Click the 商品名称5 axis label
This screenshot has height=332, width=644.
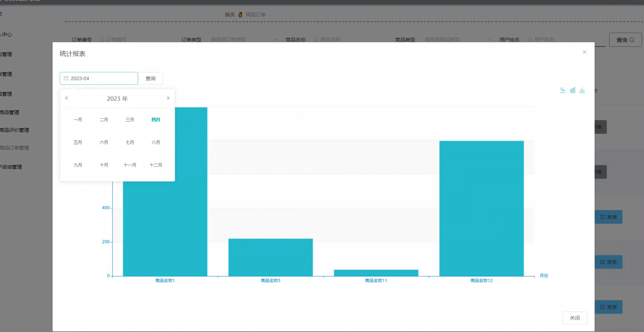click(x=270, y=281)
